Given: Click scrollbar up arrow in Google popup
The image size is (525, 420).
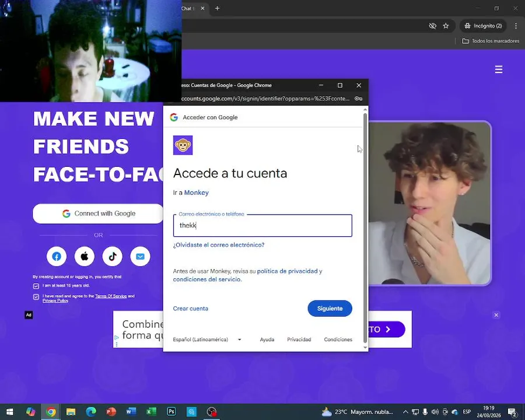Looking at the screenshot, I should coord(365,110).
